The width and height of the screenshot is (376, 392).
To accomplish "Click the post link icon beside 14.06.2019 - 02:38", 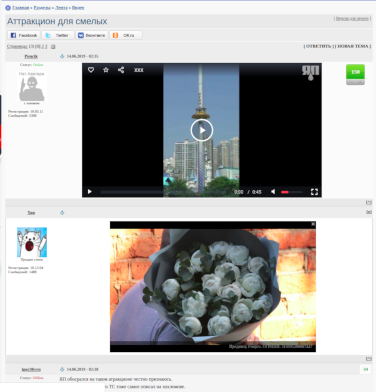I will pos(62,369).
